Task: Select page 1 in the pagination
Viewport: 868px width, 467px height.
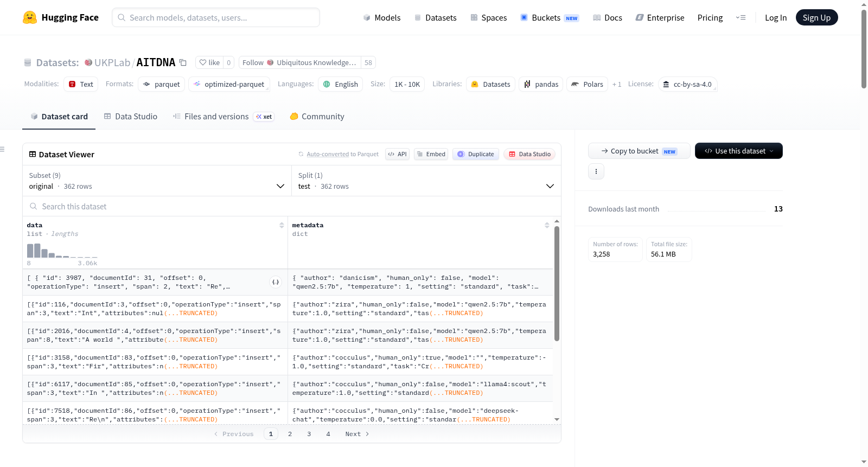Action: [271, 434]
